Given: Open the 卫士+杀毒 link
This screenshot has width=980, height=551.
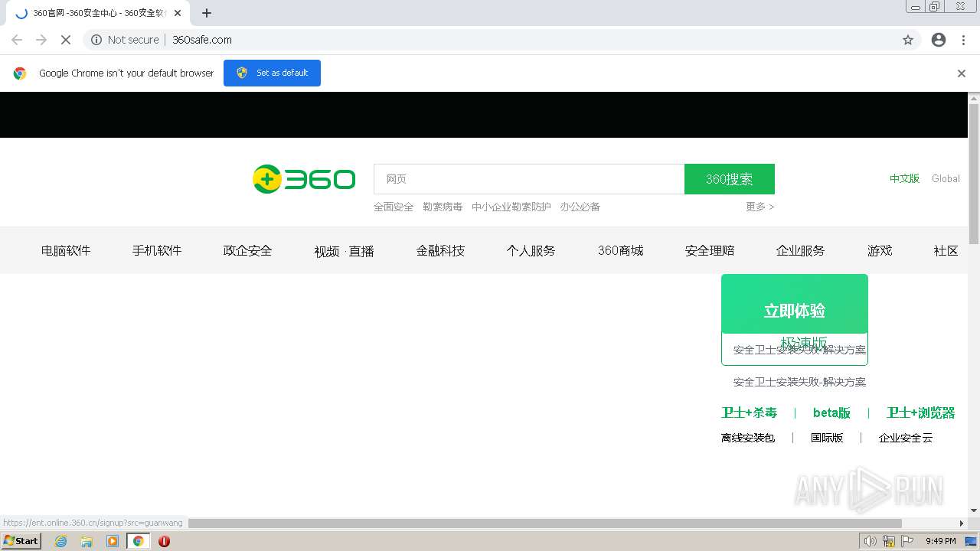Looking at the screenshot, I should click(x=749, y=412).
